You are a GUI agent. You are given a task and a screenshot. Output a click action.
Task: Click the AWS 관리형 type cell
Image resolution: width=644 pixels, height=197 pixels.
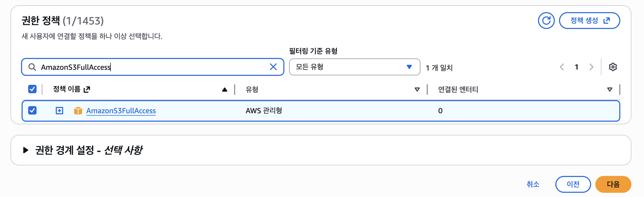click(264, 111)
